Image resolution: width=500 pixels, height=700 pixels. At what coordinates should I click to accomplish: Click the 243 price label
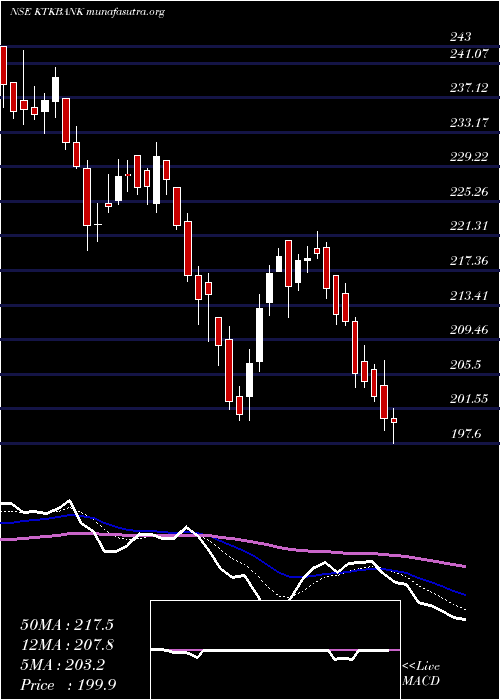point(461,37)
